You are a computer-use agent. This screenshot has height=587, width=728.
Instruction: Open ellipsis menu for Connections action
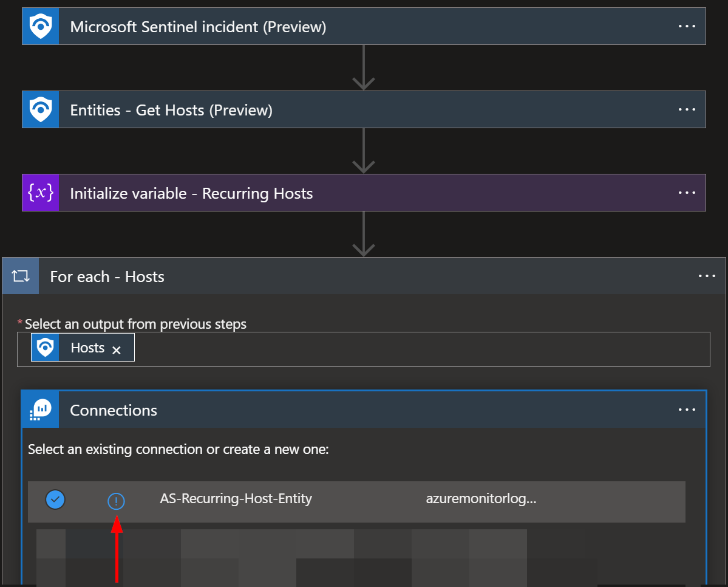tap(687, 410)
